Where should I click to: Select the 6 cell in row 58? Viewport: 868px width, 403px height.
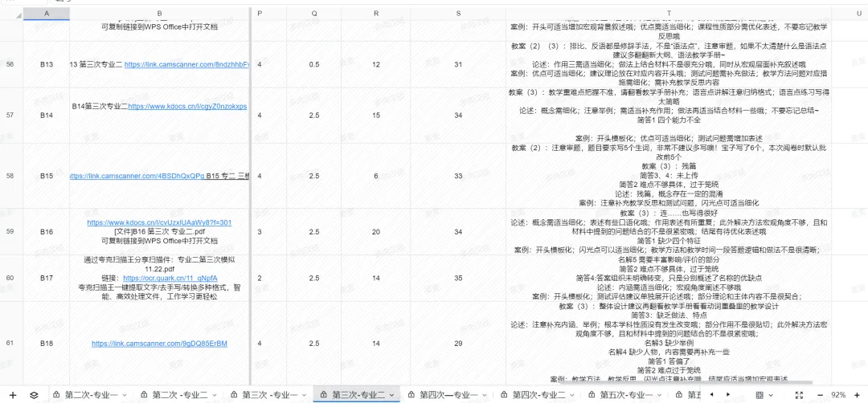(x=376, y=176)
